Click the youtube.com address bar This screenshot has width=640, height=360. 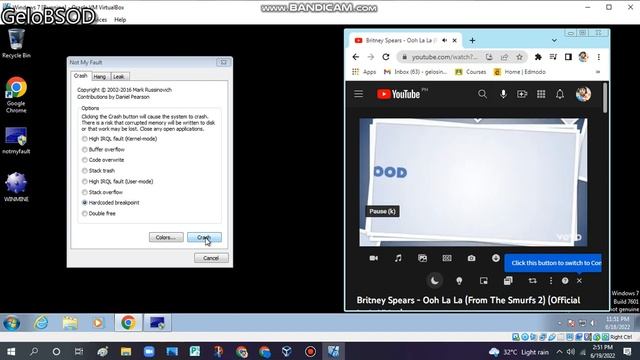click(x=444, y=57)
